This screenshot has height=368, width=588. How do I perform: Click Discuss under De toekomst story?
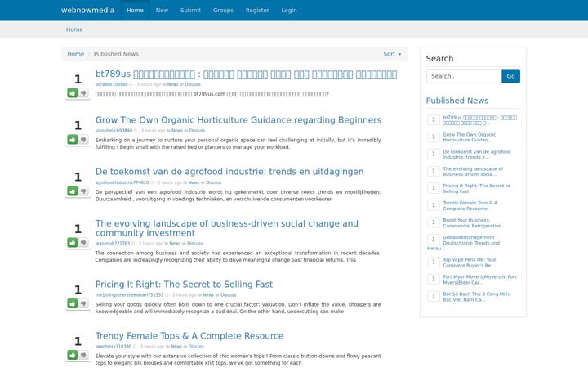pos(213,182)
